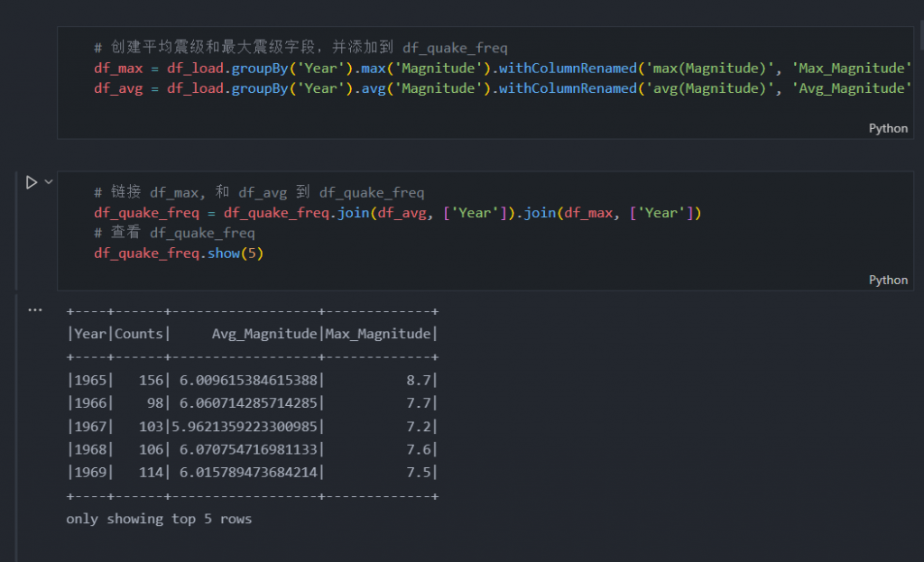Click the df_avg assignment code line

pyautogui.click(x=503, y=88)
